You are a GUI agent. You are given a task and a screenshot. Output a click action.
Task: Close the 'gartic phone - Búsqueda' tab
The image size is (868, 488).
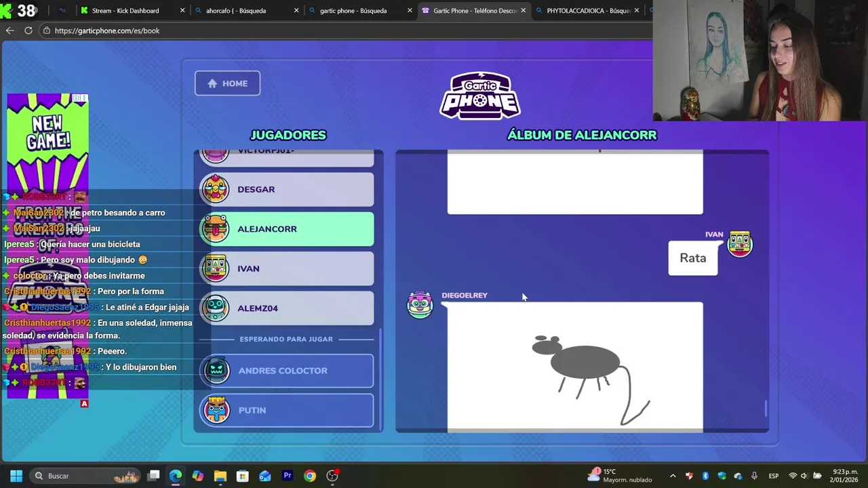coord(410,11)
